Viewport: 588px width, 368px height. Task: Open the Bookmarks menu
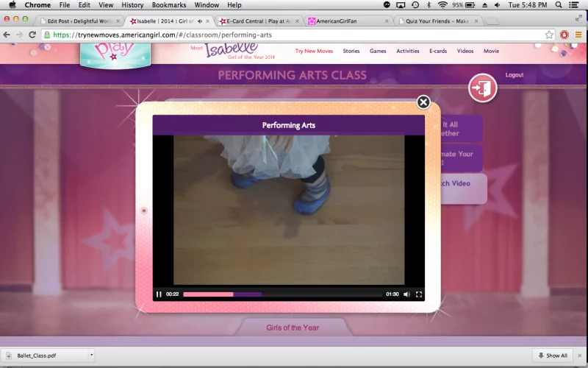tap(169, 5)
